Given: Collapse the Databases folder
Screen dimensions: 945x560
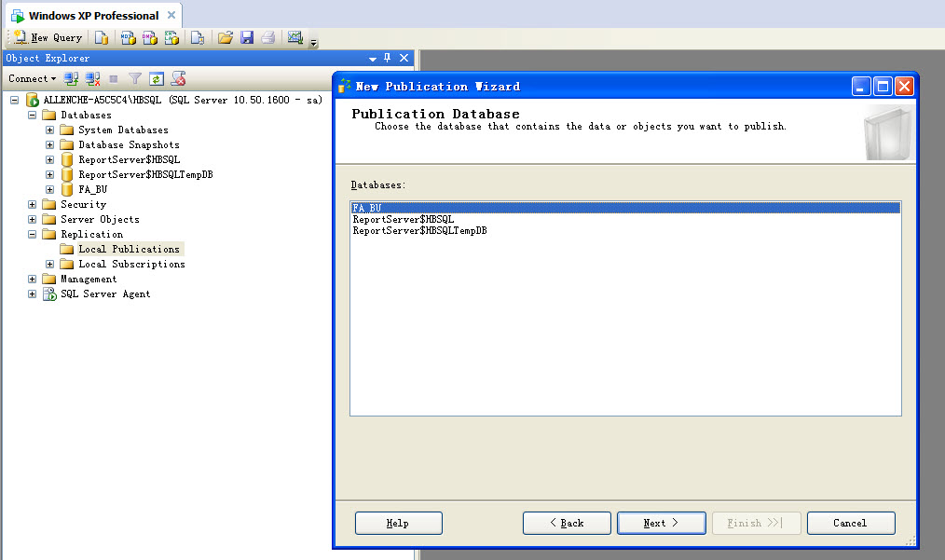Looking at the screenshot, I should tap(33, 116).
